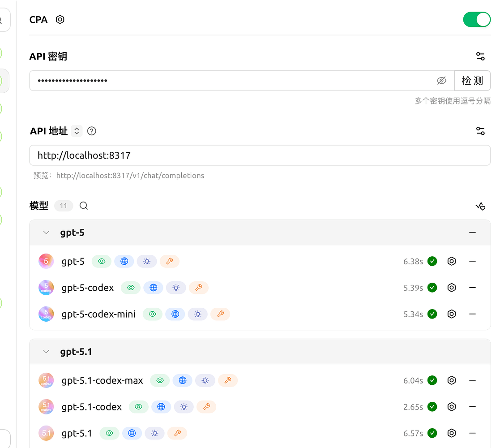Remove the gpt-5-codex-mini model

click(472, 314)
